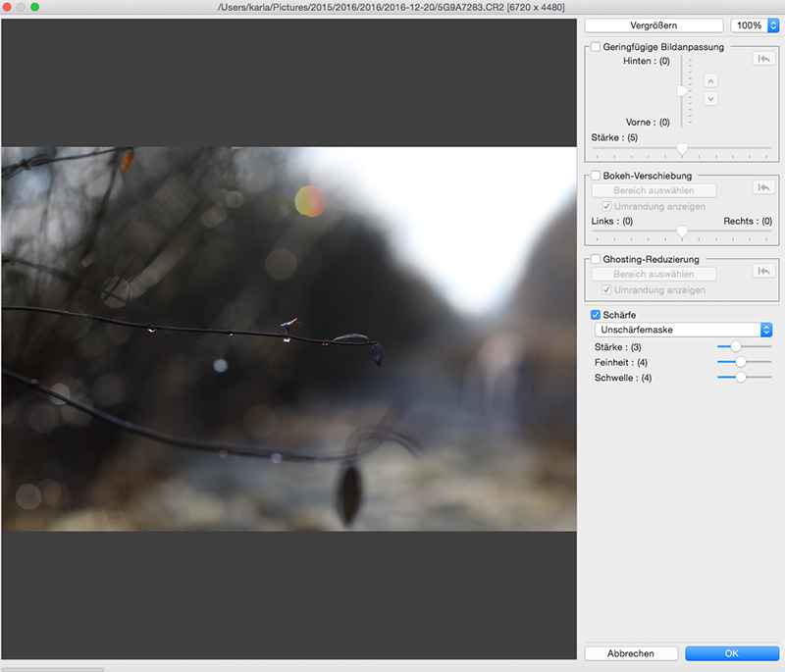This screenshot has height=672, width=785.
Task: Enable the Geringfügige Bildanpassung checkbox
Action: point(596,46)
